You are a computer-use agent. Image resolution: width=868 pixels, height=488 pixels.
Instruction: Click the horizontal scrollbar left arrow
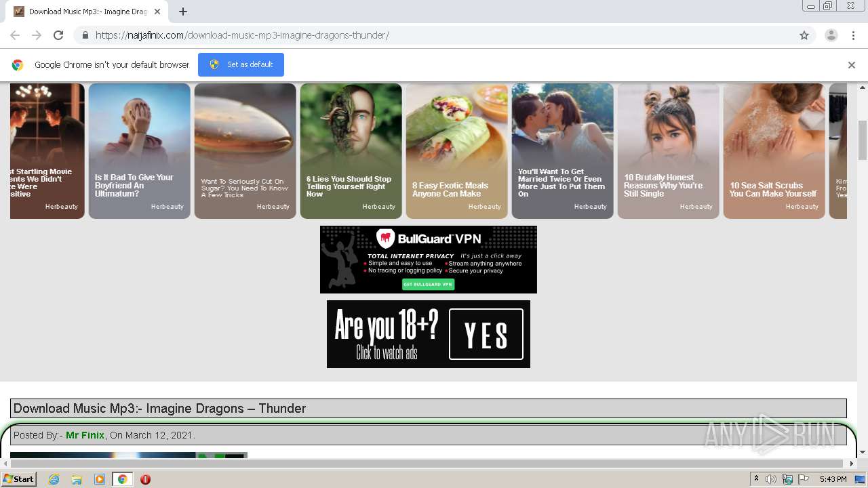point(5,464)
